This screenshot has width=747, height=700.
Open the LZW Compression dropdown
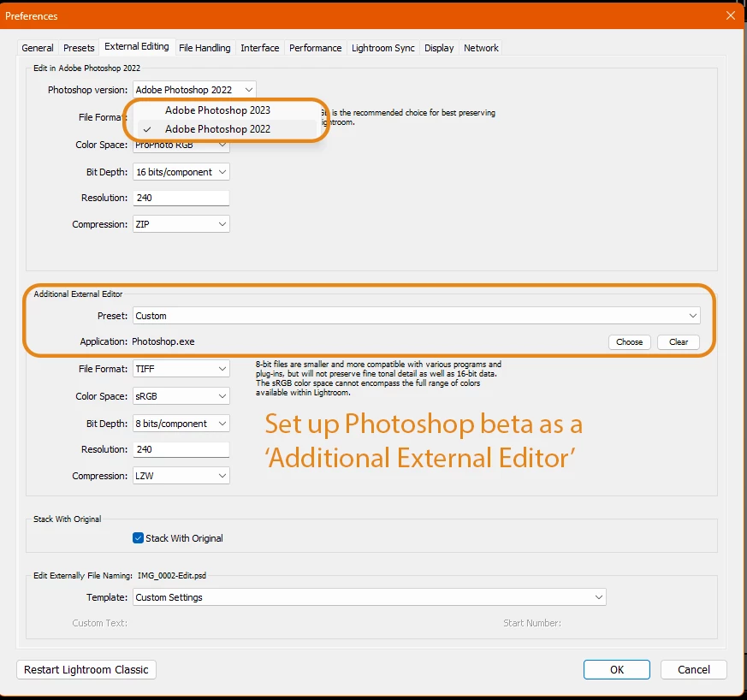point(181,476)
